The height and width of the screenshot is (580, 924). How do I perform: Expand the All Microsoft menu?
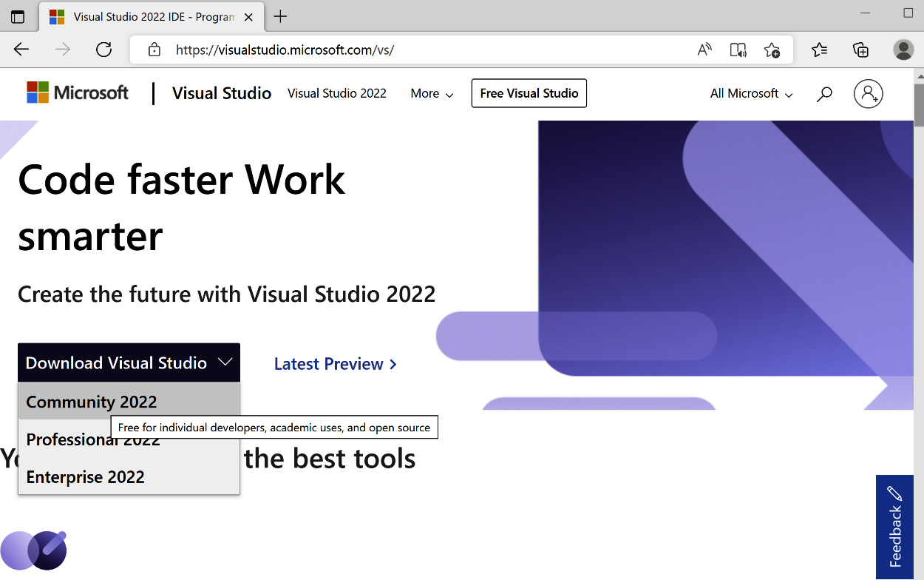click(752, 93)
